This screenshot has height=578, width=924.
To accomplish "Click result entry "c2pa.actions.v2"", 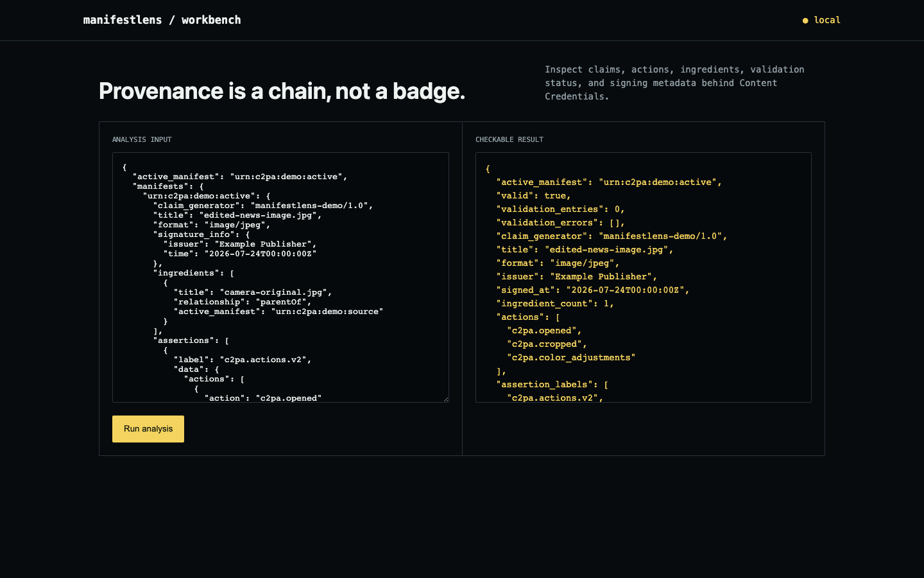I will [x=555, y=398].
